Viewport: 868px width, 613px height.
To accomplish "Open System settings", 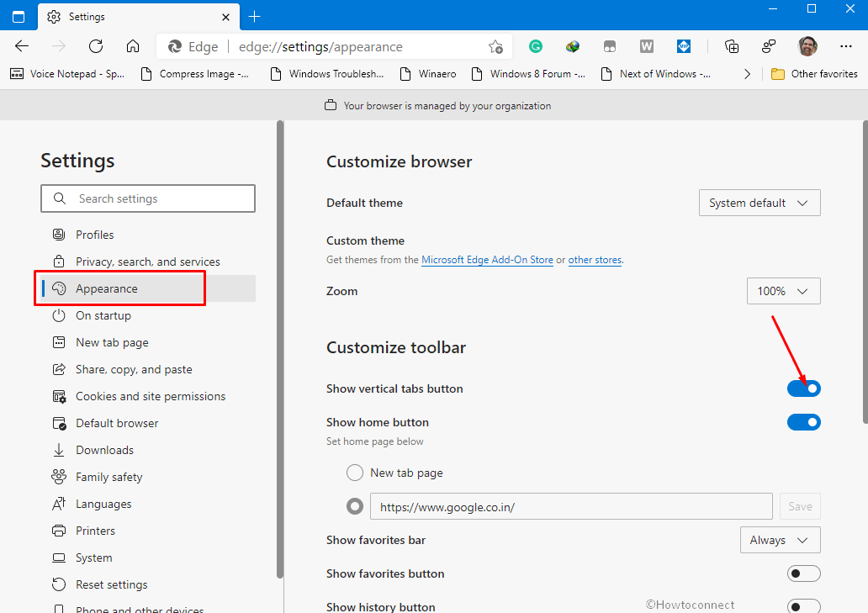I will coord(148,558).
